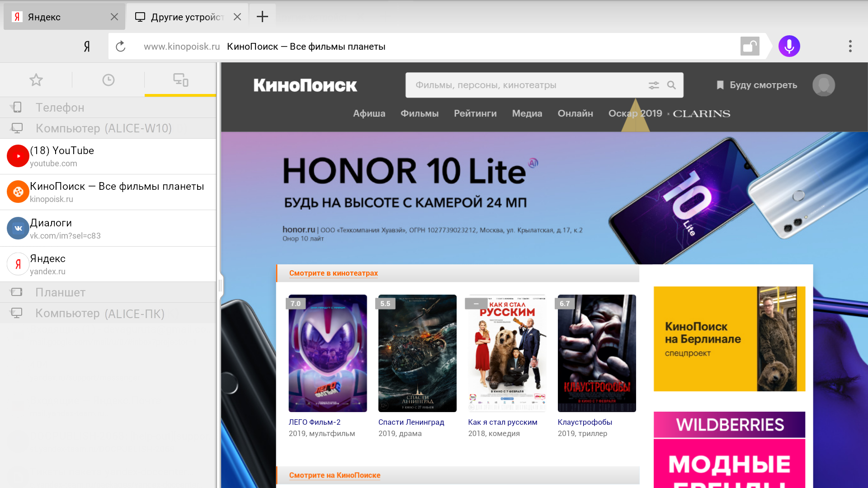Open the Диалоги vk.com synced tab

[108, 228]
